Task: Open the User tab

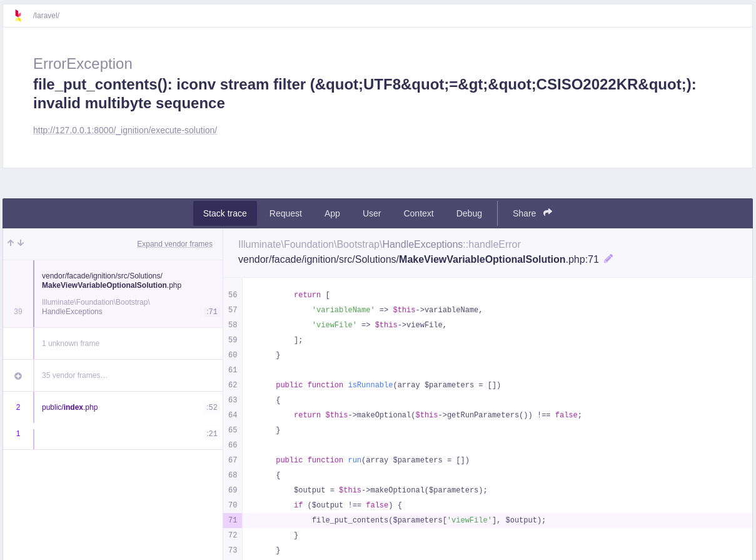Action: [x=371, y=213]
